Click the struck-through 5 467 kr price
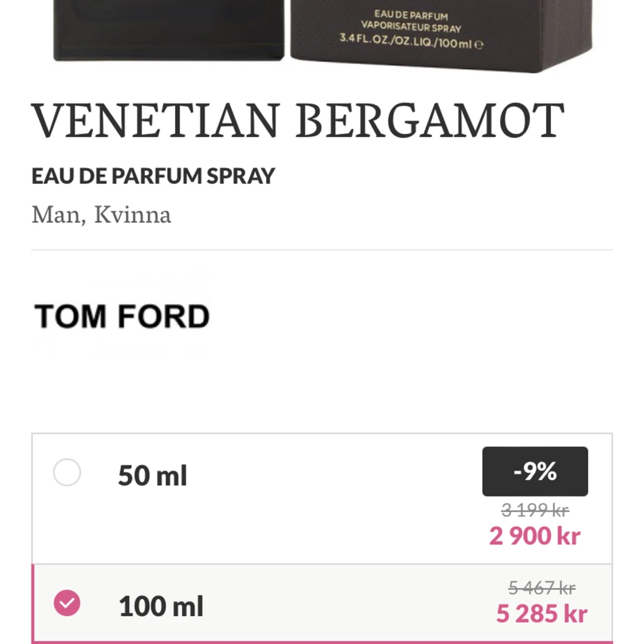The image size is (644, 644). (542, 587)
